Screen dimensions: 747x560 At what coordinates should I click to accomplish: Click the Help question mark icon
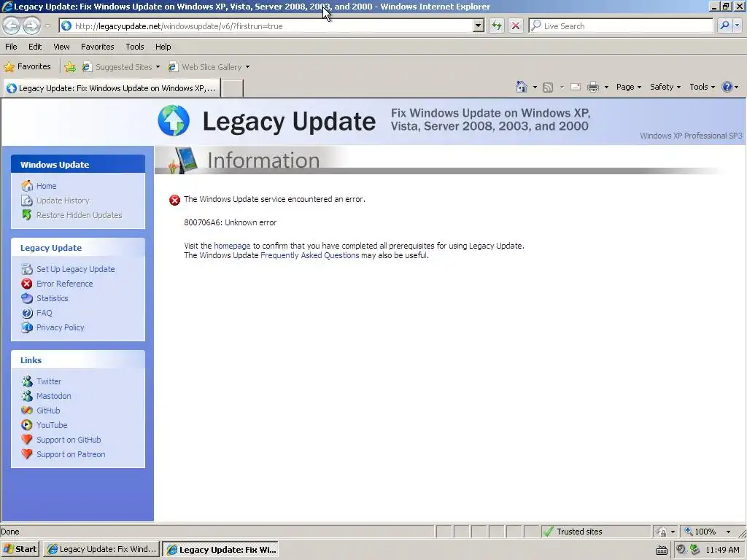[x=727, y=87]
